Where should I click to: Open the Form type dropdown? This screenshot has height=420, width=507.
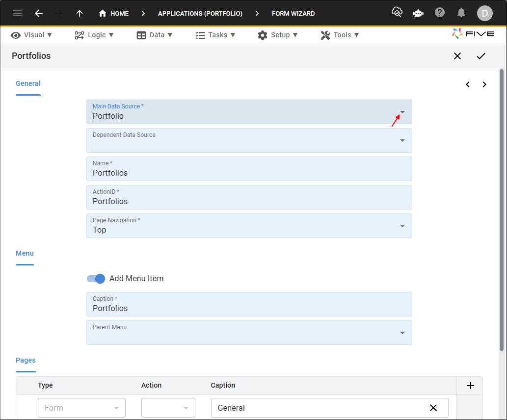pos(81,408)
